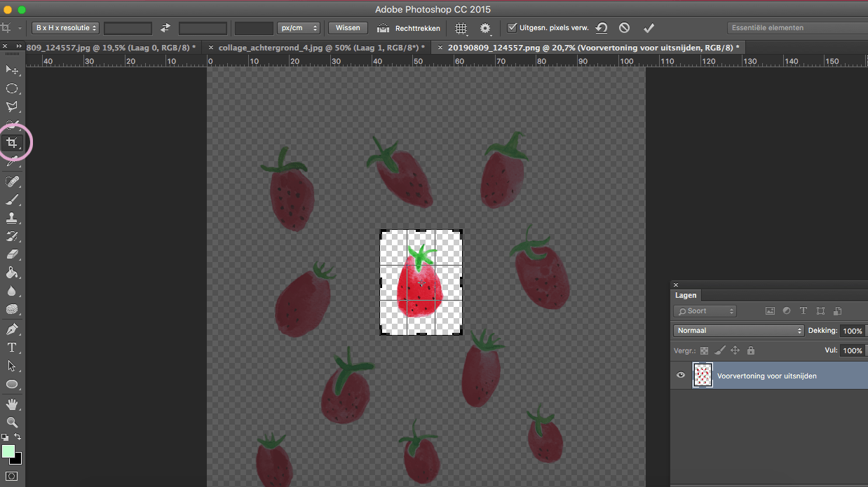
Task: Switch to the collage_achtergrond_4.jpg tab
Action: 318,48
